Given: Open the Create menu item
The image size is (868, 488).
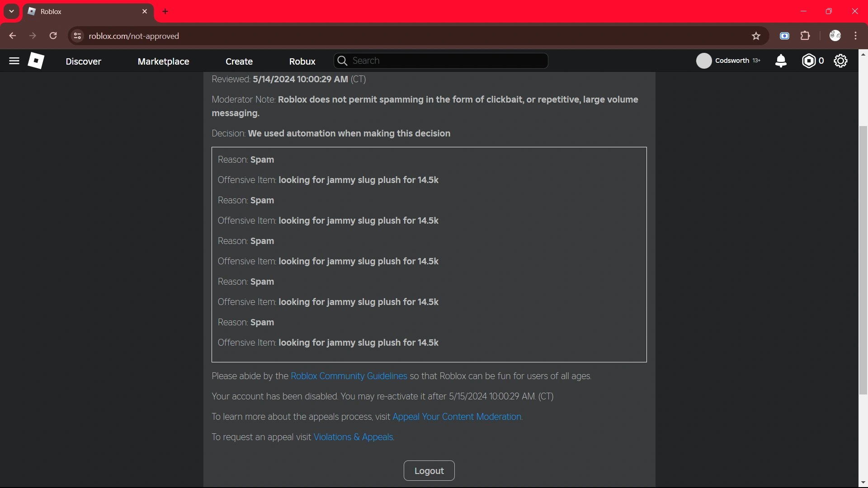Looking at the screenshot, I should [239, 61].
